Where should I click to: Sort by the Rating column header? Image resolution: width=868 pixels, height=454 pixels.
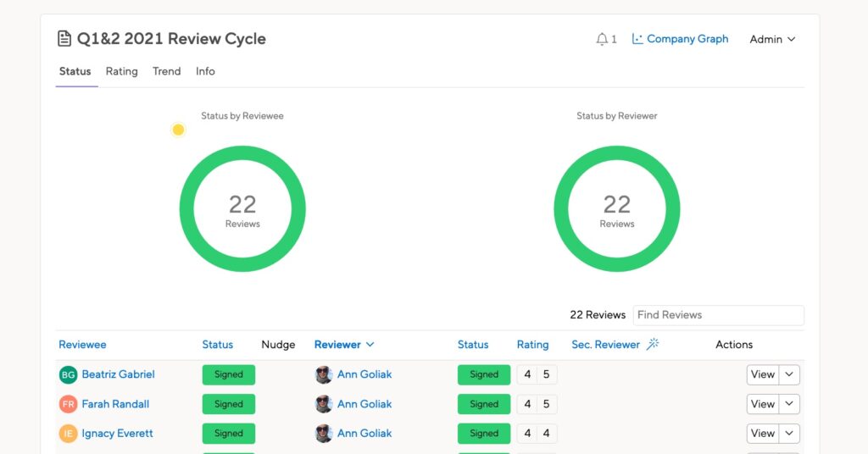[x=532, y=345]
